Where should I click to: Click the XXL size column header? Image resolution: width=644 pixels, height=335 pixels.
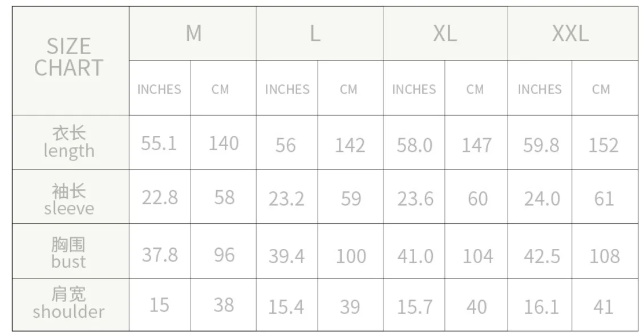pos(570,34)
